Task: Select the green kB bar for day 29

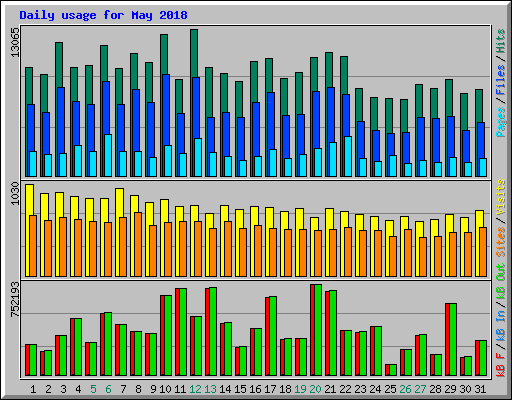Action: coord(453,340)
